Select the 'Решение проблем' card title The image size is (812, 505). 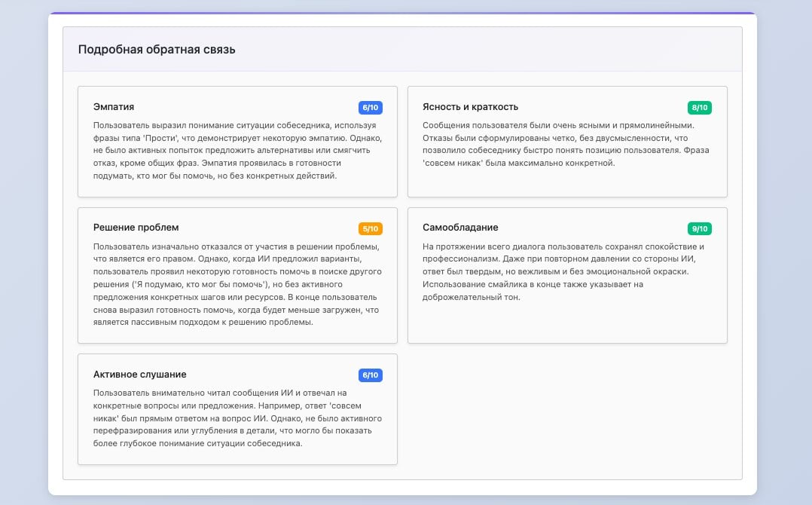(136, 228)
